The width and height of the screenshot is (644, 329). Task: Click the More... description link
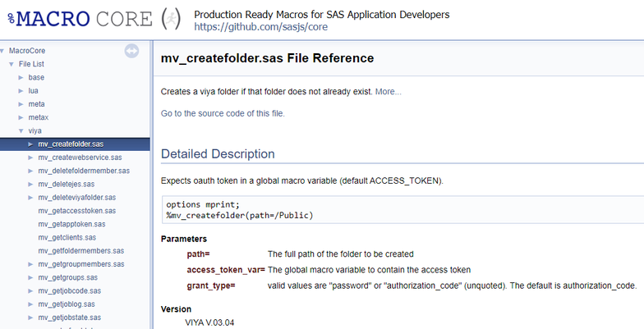point(389,91)
